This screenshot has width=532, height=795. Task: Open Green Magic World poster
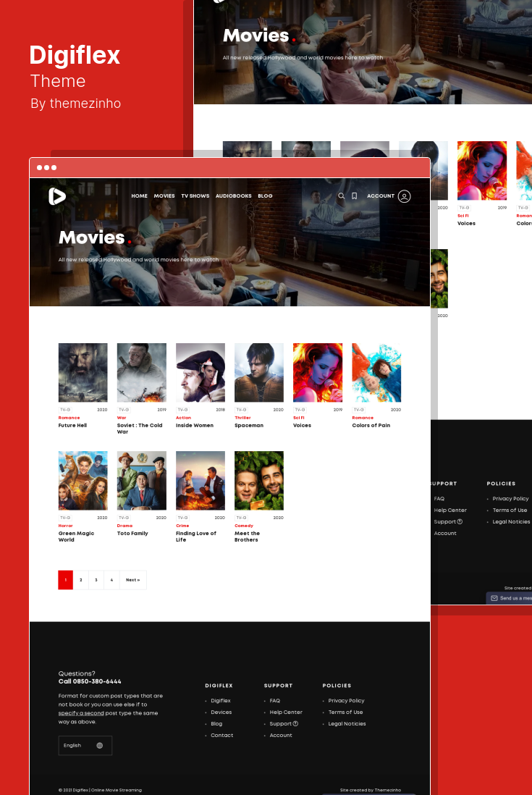click(x=83, y=481)
